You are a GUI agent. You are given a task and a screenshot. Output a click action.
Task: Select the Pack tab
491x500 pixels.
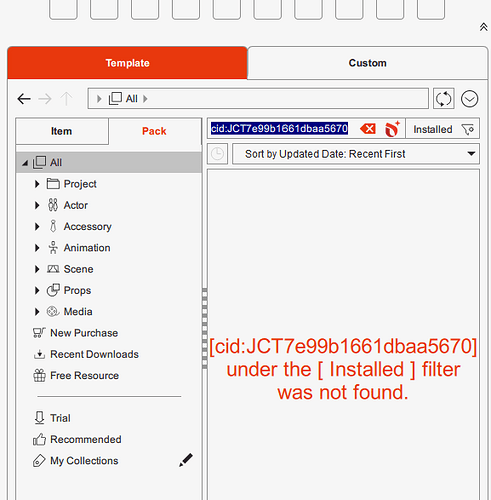click(154, 131)
